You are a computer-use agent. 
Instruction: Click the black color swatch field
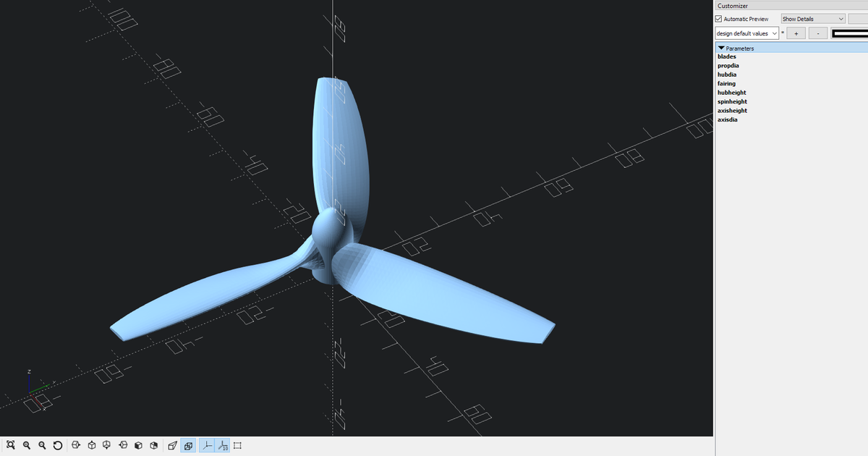coord(852,33)
